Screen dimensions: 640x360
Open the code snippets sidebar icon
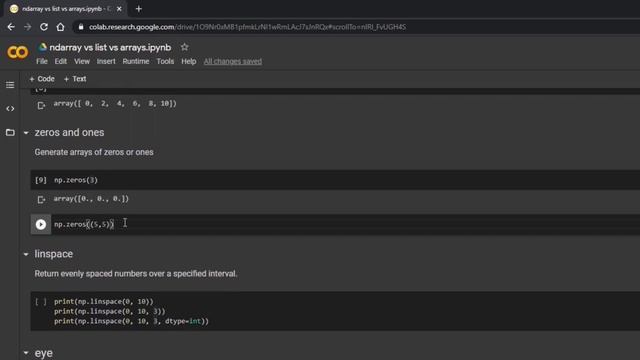[x=10, y=109]
